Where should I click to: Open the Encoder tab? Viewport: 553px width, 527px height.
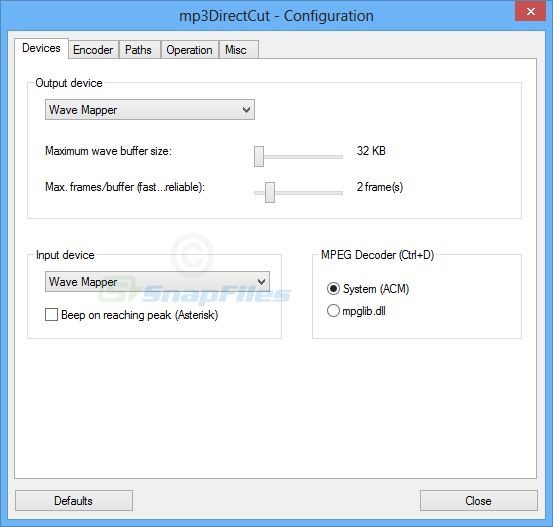coord(93,50)
